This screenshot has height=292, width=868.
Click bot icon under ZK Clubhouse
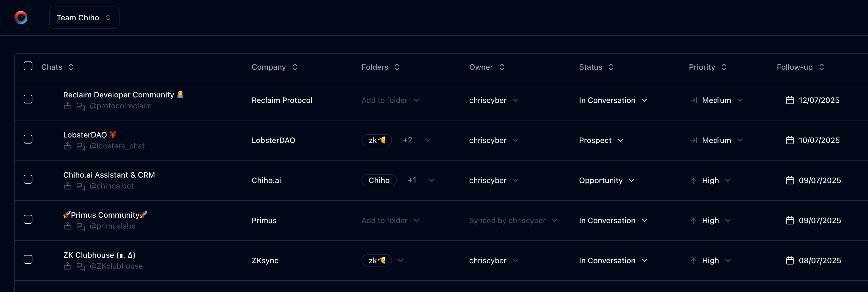[67, 266]
